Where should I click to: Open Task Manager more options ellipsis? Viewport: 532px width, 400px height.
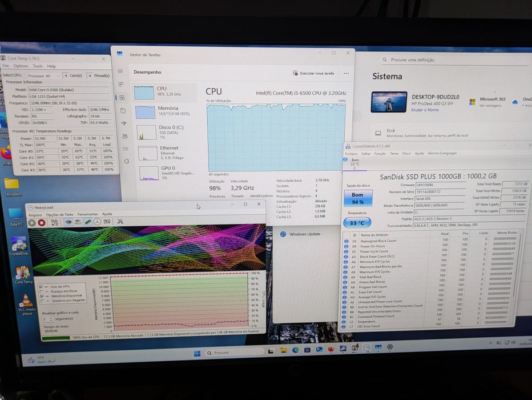pyautogui.click(x=346, y=73)
